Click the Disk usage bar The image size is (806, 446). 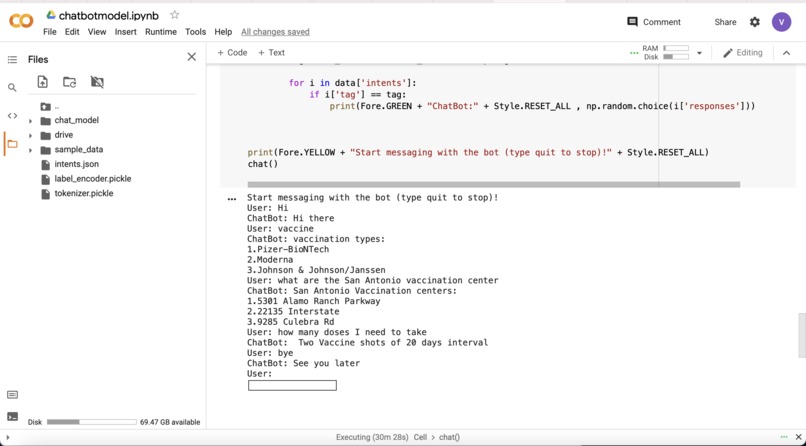(91, 422)
